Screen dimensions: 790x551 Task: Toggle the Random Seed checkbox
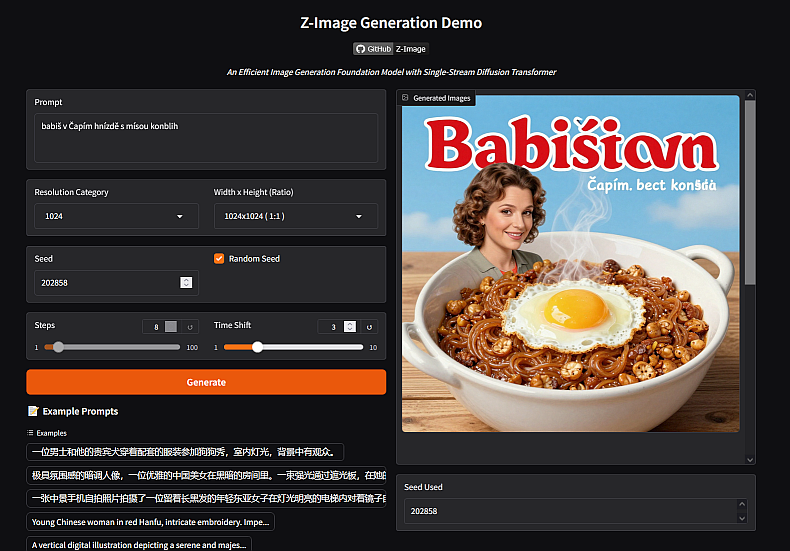(219, 259)
